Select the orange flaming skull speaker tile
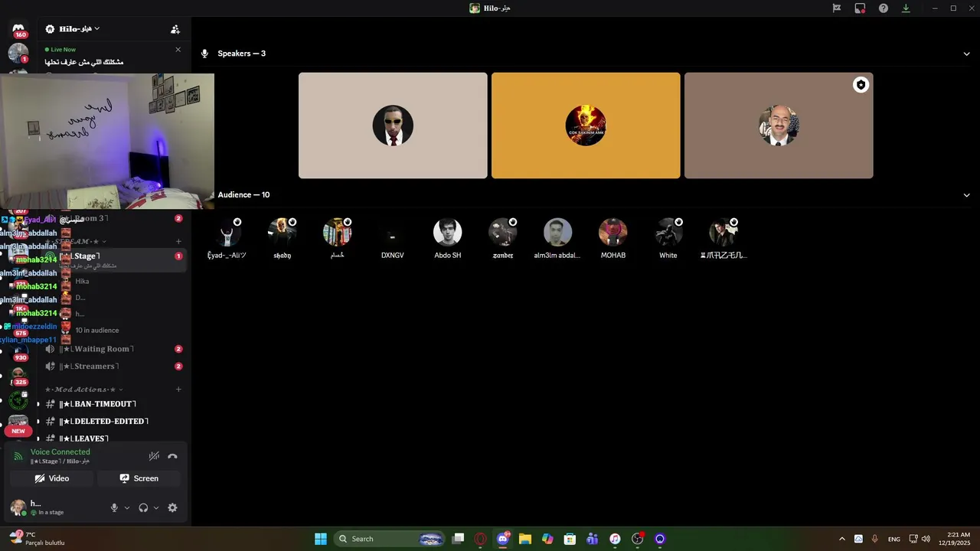This screenshot has height=551, width=980. (586, 126)
